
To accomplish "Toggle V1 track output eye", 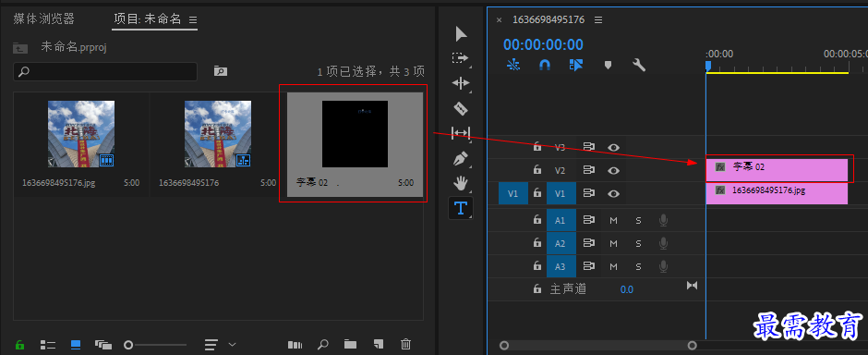I will click(x=613, y=193).
